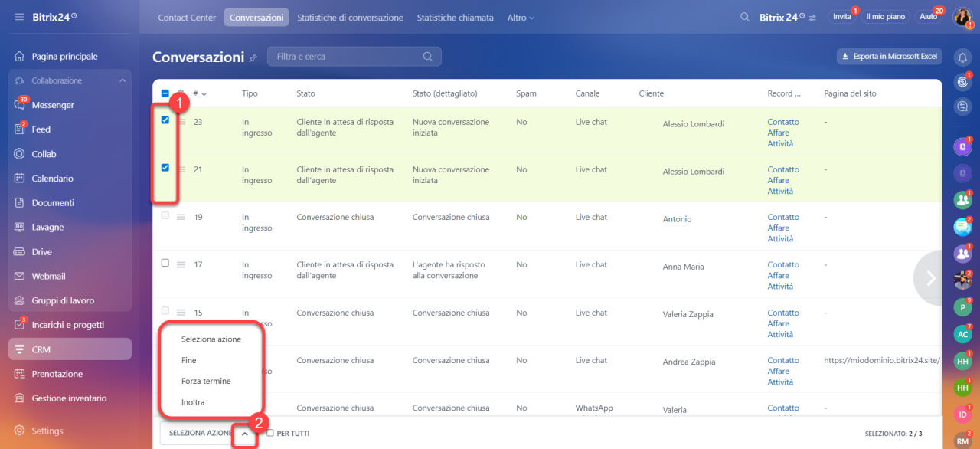Screen dimensions: 980x449
Task: Click the Filtra e cerca search field
Action: pos(354,57)
